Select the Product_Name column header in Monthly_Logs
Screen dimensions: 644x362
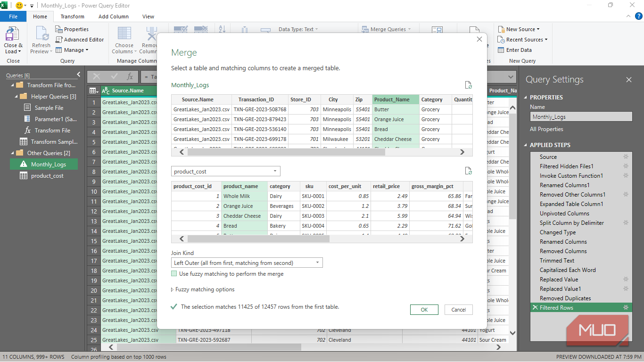(396, 99)
